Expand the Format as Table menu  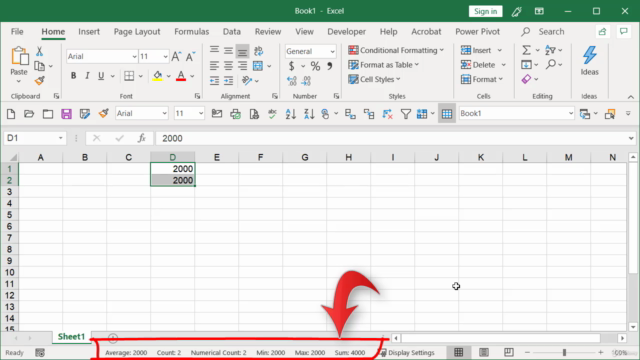384,65
